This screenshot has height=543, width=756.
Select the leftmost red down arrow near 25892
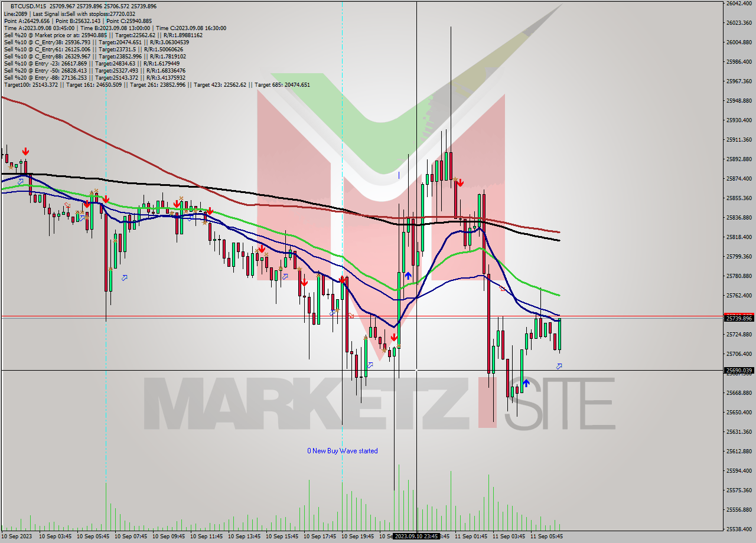(25, 152)
